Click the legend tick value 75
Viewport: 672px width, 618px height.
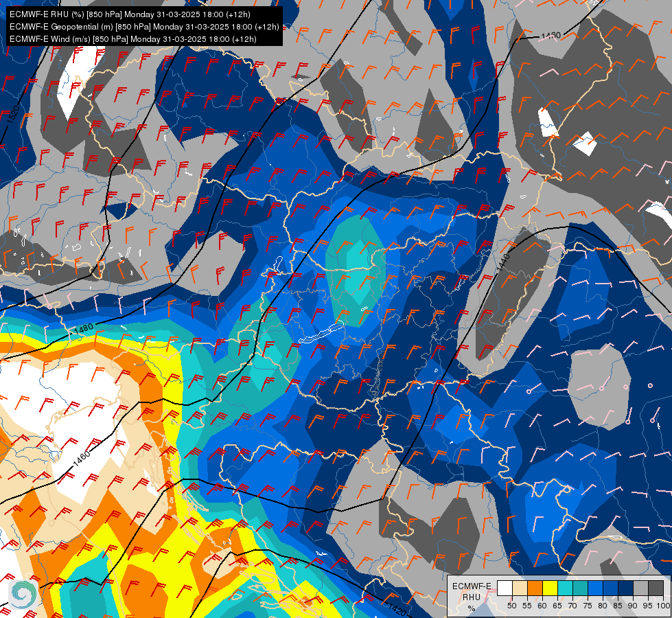588,606
